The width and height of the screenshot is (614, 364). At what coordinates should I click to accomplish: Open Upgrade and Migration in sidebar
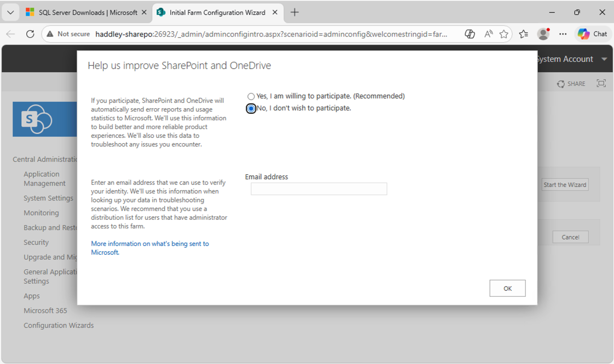50,257
